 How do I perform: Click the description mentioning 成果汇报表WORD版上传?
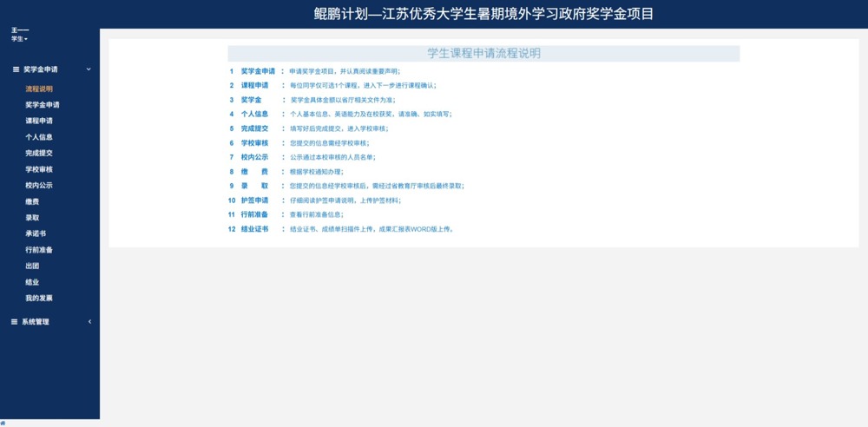(x=372, y=229)
